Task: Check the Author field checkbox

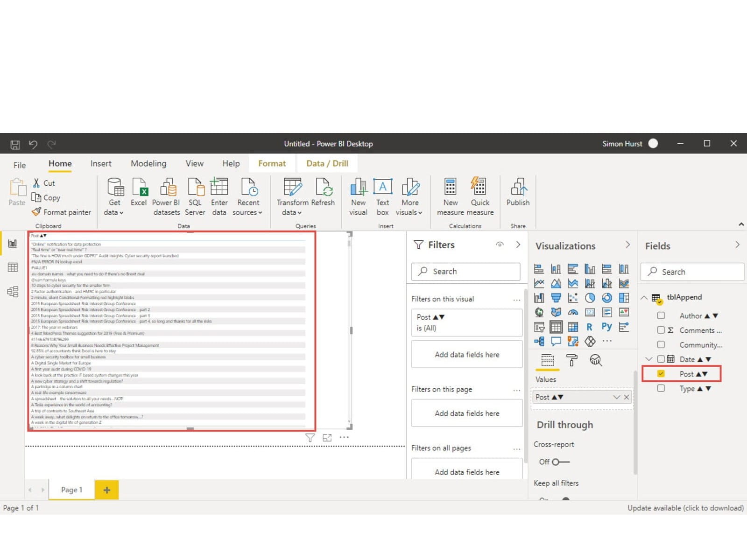Action: pyautogui.click(x=661, y=316)
